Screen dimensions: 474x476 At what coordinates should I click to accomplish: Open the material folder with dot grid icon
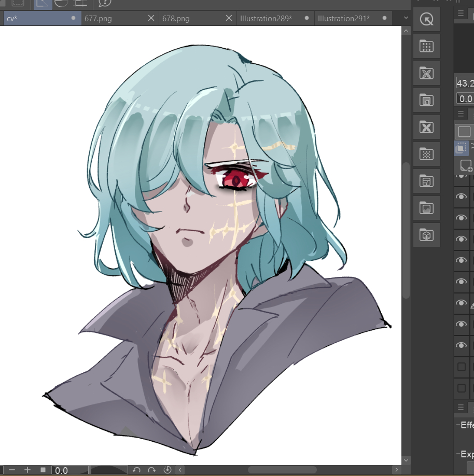[x=426, y=47]
